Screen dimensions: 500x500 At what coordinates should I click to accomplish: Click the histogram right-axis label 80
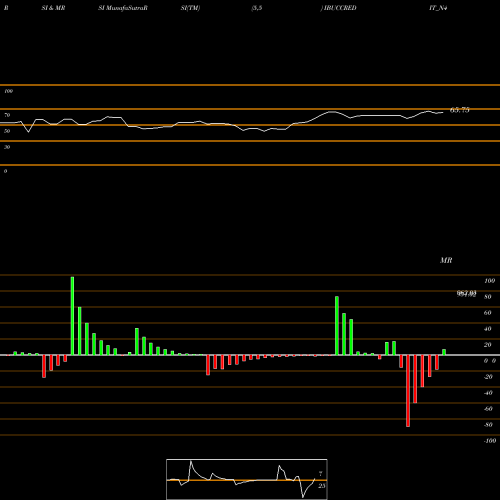pos(488,297)
